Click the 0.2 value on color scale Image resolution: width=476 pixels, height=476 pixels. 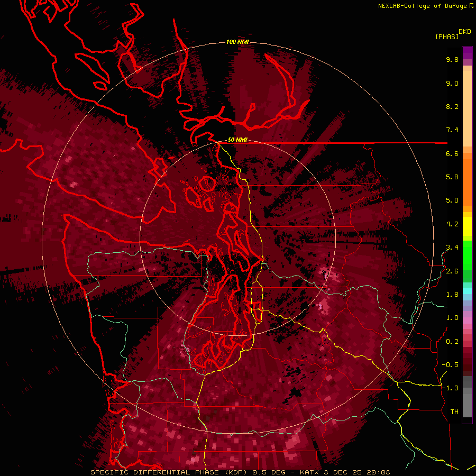pos(452,342)
